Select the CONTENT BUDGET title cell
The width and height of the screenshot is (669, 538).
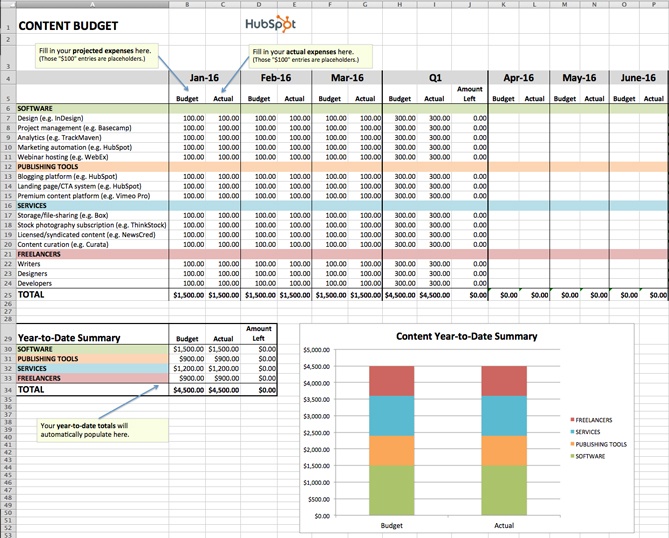point(60,24)
